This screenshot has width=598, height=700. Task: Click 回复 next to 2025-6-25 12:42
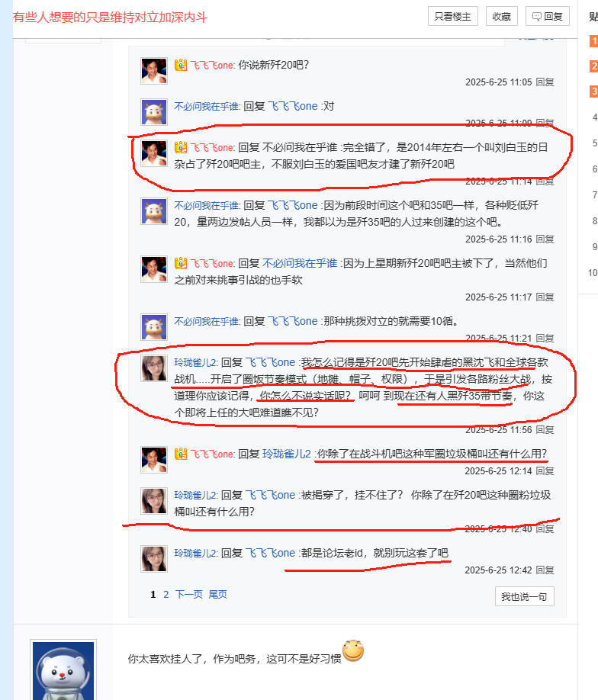[545, 570]
